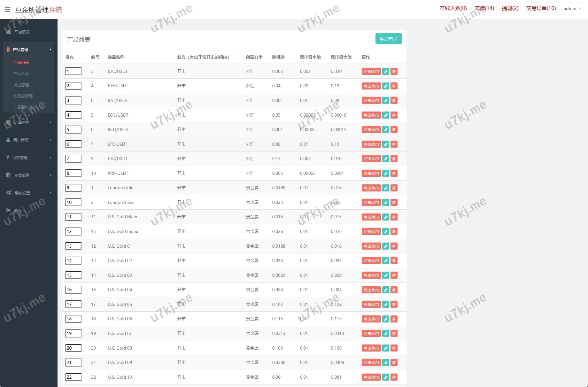The image size is (588, 387).
Task: Click the hamburger menu icon in header
Action: 8,10
